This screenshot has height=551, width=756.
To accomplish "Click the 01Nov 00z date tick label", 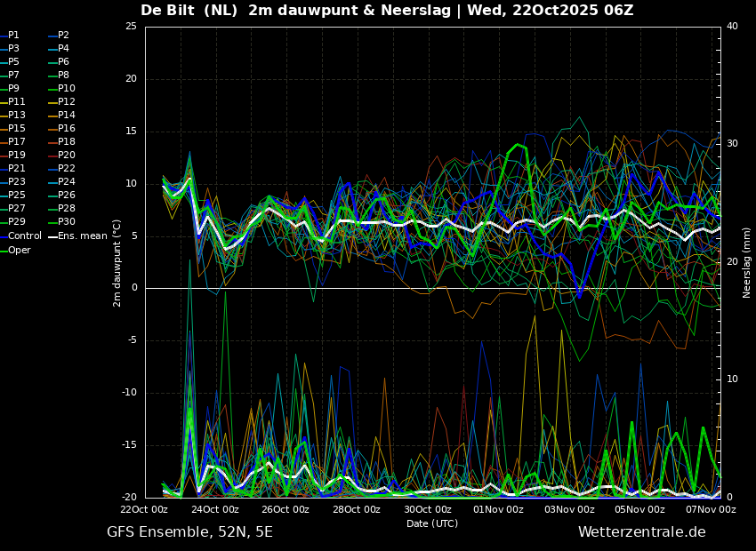I will pyautogui.click(x=498, y=509).
